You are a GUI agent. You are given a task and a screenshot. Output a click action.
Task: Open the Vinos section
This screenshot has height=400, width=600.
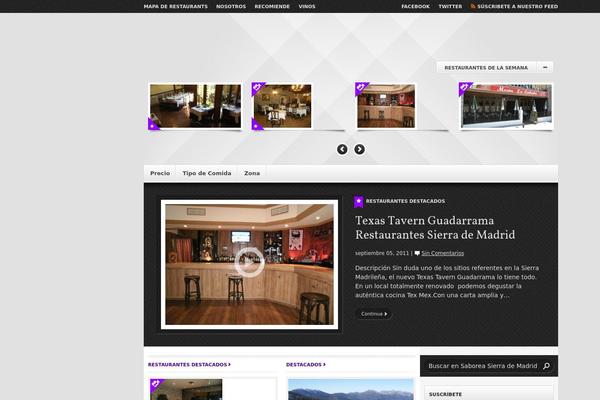pyautogui.click(x=307, y=7)
